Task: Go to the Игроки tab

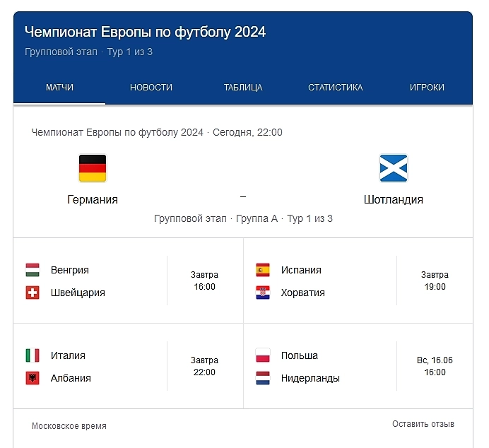Action: click(x=427, y=88)
